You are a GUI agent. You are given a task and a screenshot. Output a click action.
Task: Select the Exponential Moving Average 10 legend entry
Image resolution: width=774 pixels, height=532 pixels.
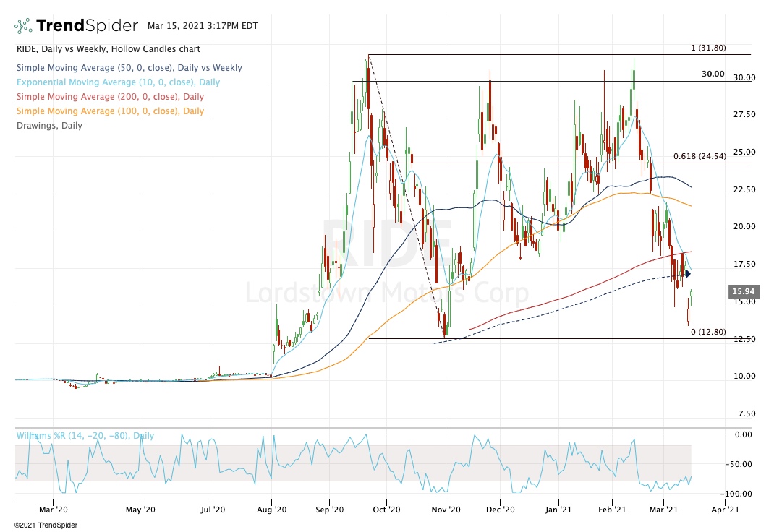pyautogui.click(x=117, y=82)
